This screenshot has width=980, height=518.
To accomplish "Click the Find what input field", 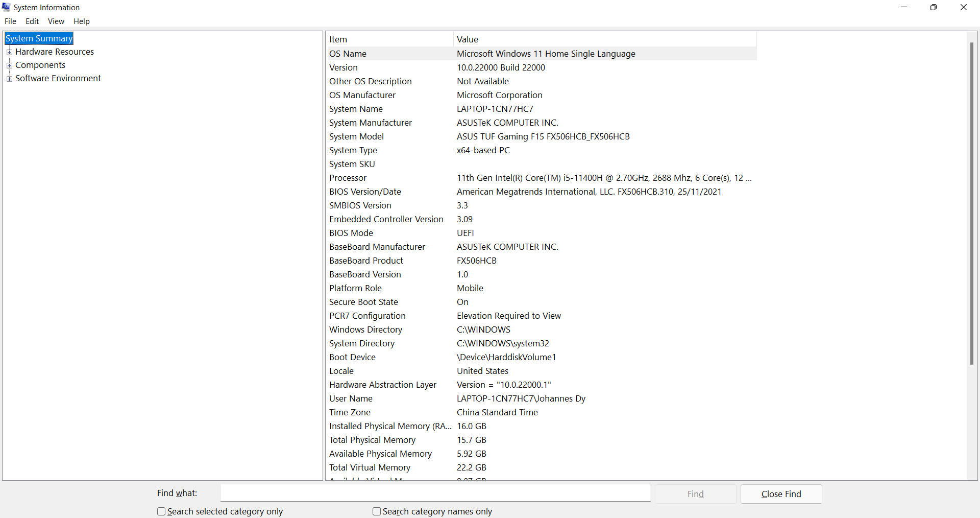I will (x=435, y=493).
